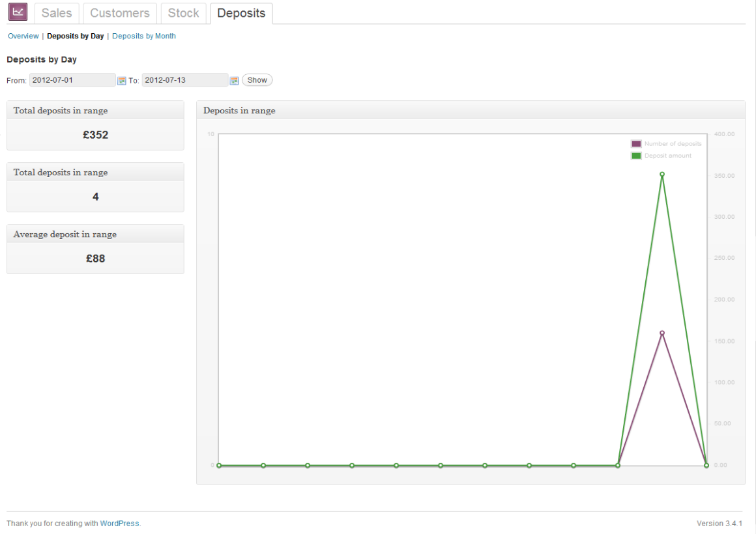
Task: Click the green peak data point
Action: 662,175
